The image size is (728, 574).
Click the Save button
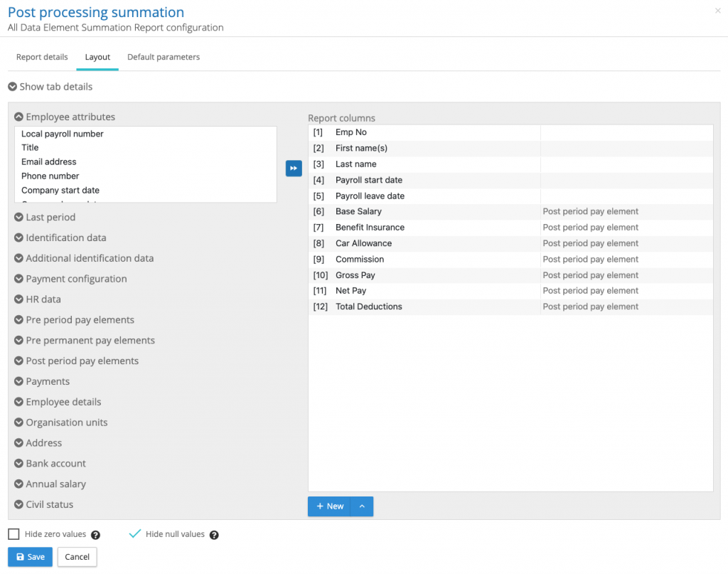(30, 557)
